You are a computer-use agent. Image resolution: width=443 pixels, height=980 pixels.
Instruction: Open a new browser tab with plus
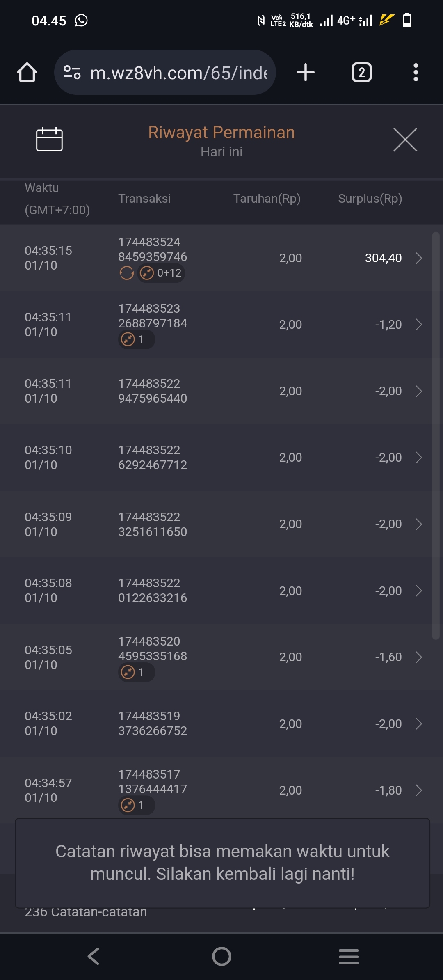pos(305,73)
